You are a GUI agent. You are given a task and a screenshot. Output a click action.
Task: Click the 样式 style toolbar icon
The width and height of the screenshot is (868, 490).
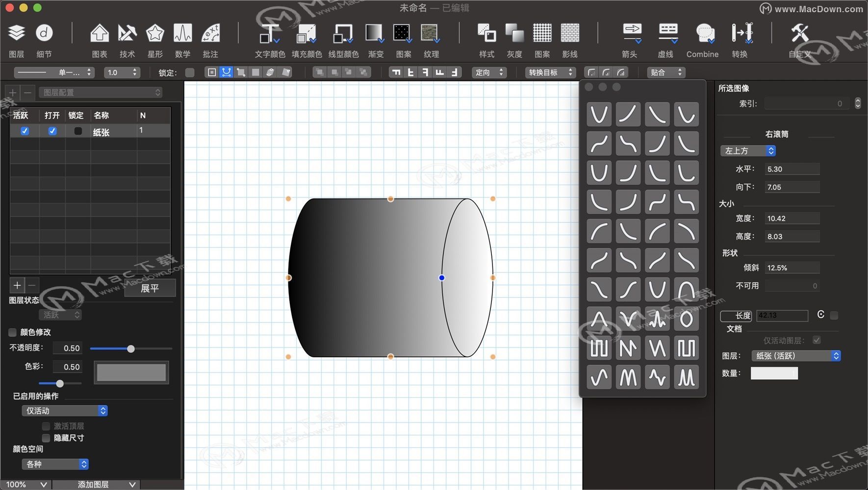486,33
